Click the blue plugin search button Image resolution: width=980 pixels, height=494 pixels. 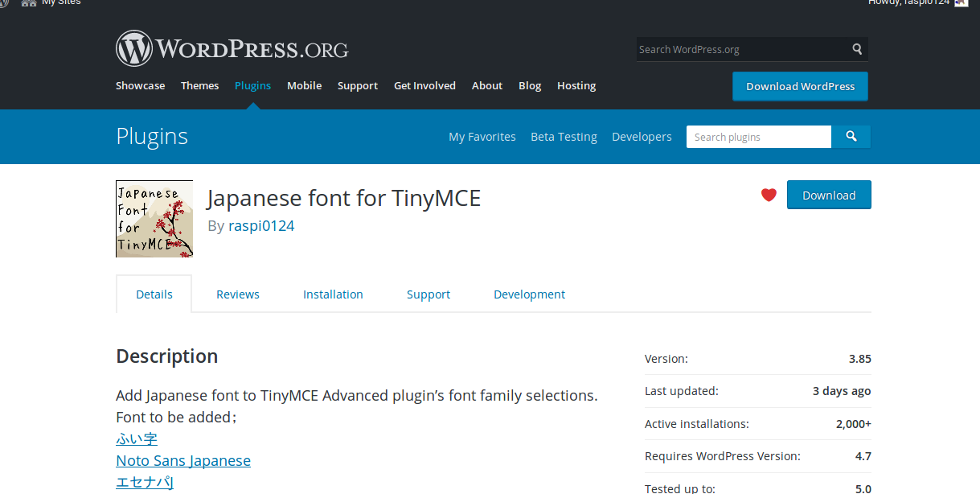click(x=851, y=137)
